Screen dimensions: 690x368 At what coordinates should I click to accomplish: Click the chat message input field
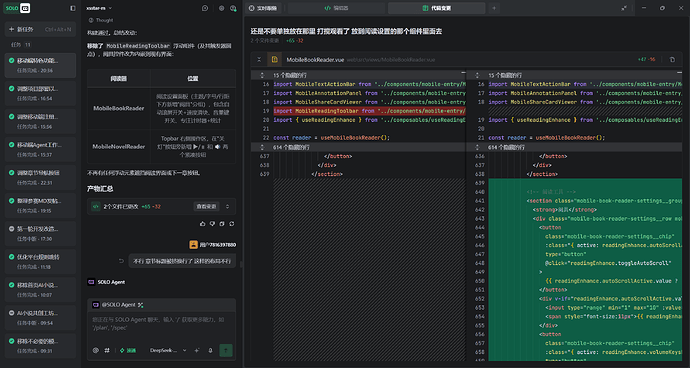161,324
